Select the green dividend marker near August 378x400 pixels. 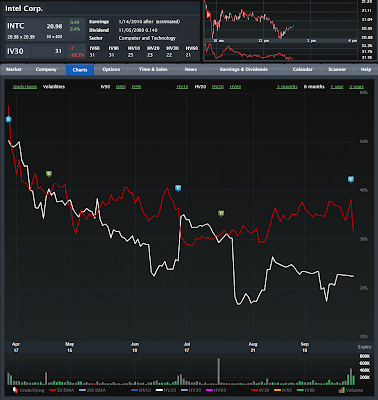click(221, 213)
